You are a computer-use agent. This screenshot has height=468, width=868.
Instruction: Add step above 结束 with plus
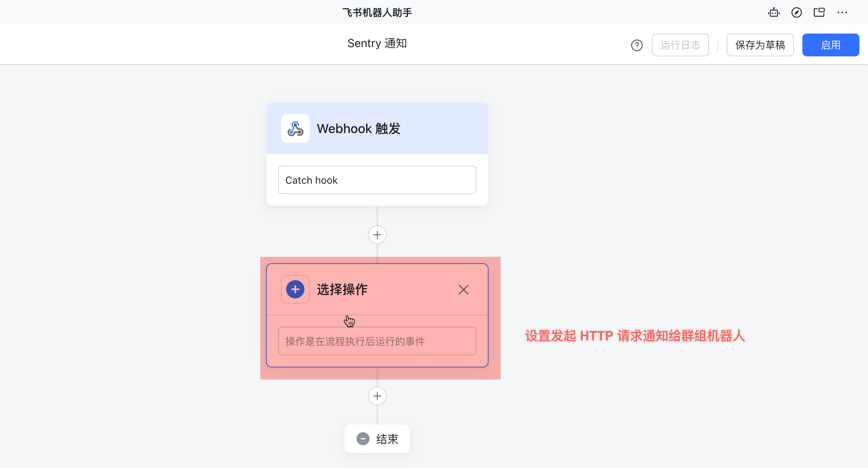(x=377, y=396)
